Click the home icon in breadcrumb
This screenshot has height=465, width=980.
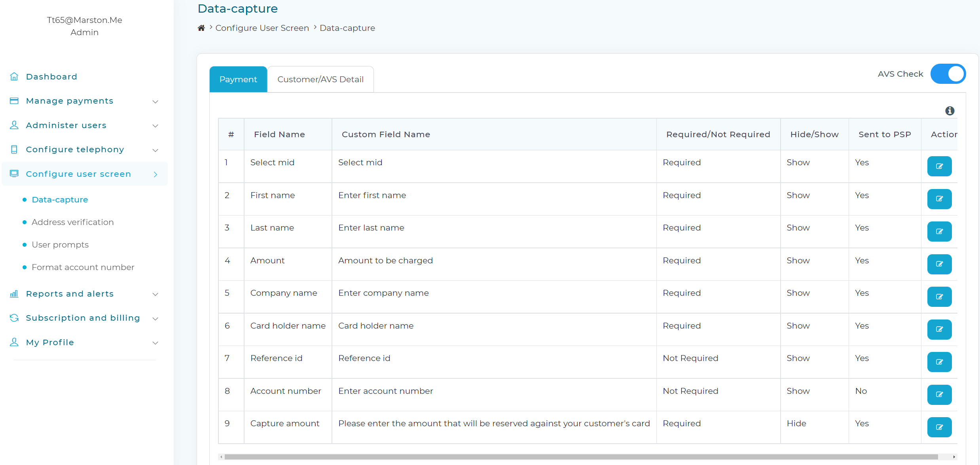point(201,28)
